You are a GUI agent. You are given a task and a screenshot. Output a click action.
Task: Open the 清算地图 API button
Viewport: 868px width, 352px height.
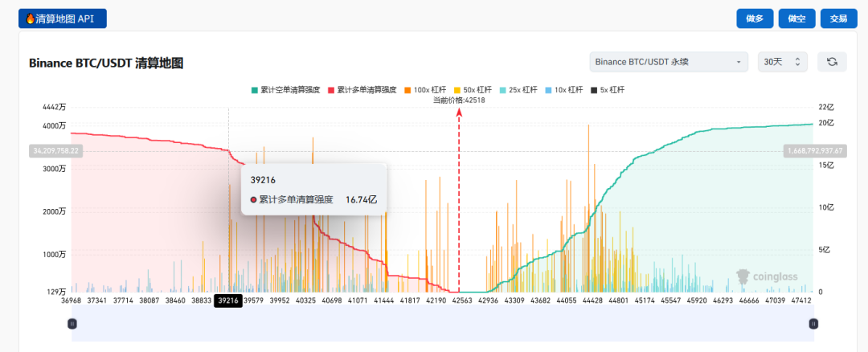(x=63, y=18)
